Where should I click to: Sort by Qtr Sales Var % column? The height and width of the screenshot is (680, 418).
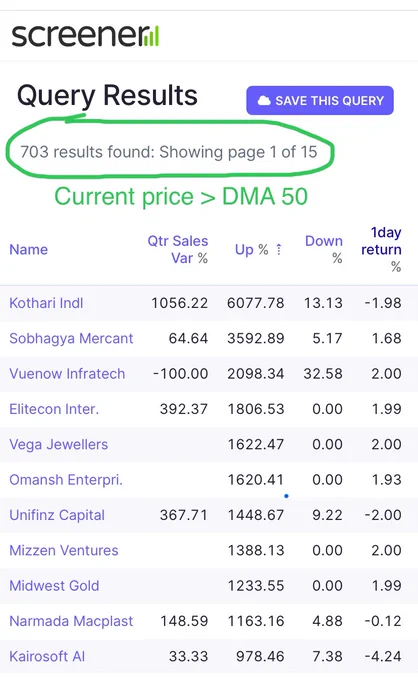[178, 249]
